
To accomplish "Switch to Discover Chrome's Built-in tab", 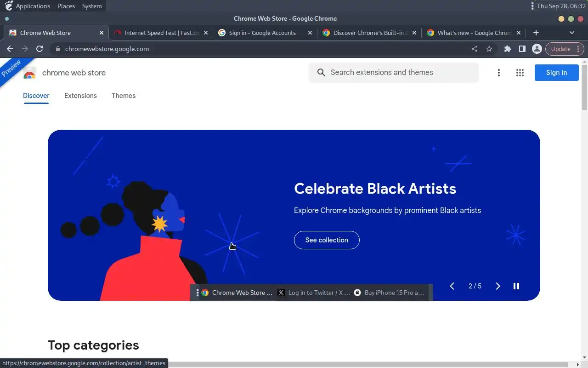I will pos(371,33).
